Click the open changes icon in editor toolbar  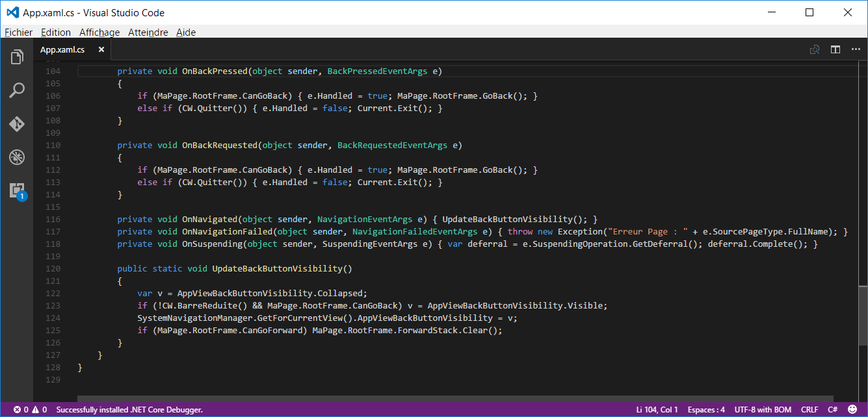coord(814,49)
